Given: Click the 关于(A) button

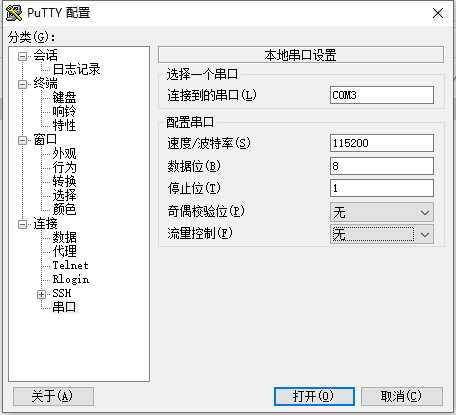Looking at the screenshot, I should [53, 396].
